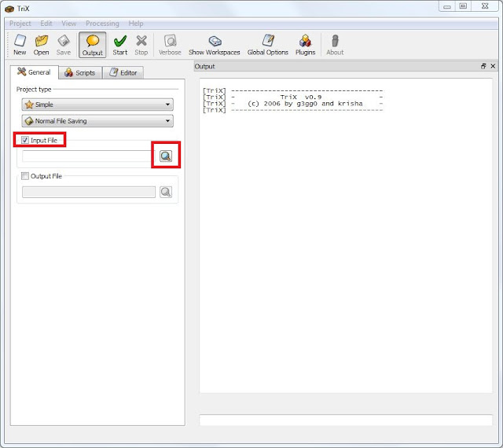Screen dimensions: 503x448
Task: Minimize the TriX window
Action: (x=447, y=6)
